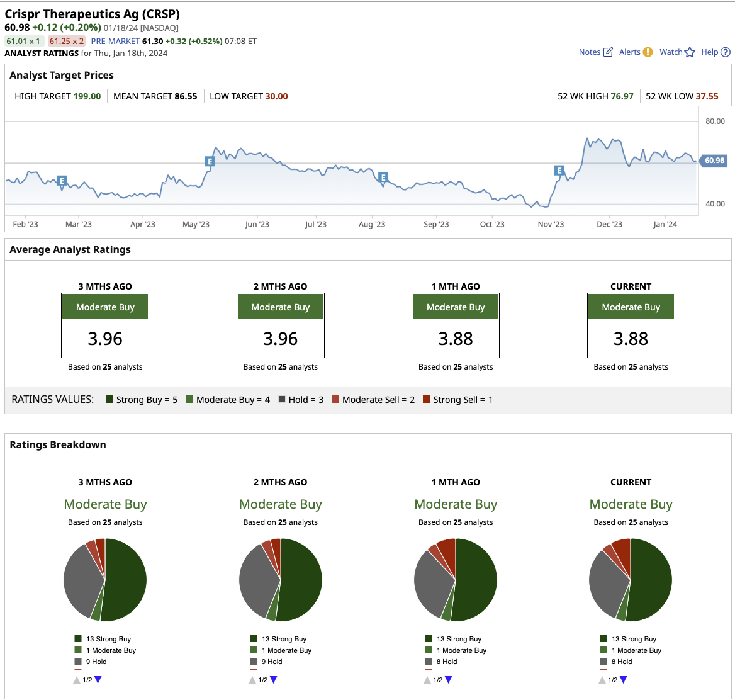Screen dimensions: 735x700
Task: Click the Notes link
Action: click(x=589, y=52)
